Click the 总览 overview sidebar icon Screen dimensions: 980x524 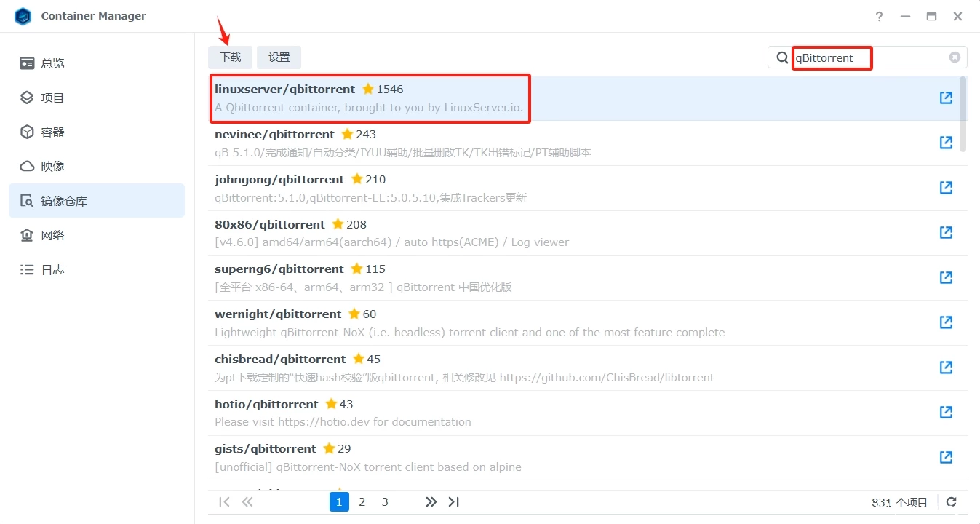[x=27, y=63]
